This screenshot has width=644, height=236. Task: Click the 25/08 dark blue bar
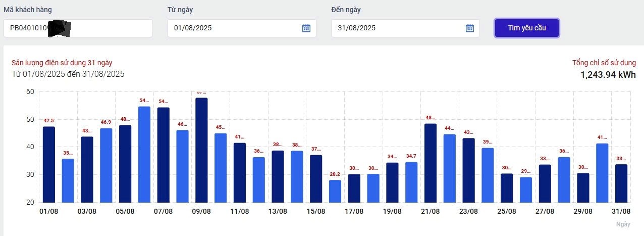tap(507, 188)
